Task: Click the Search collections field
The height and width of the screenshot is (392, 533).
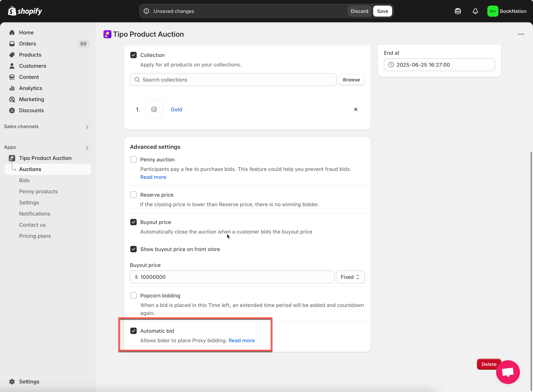Action: pos(233,80)
